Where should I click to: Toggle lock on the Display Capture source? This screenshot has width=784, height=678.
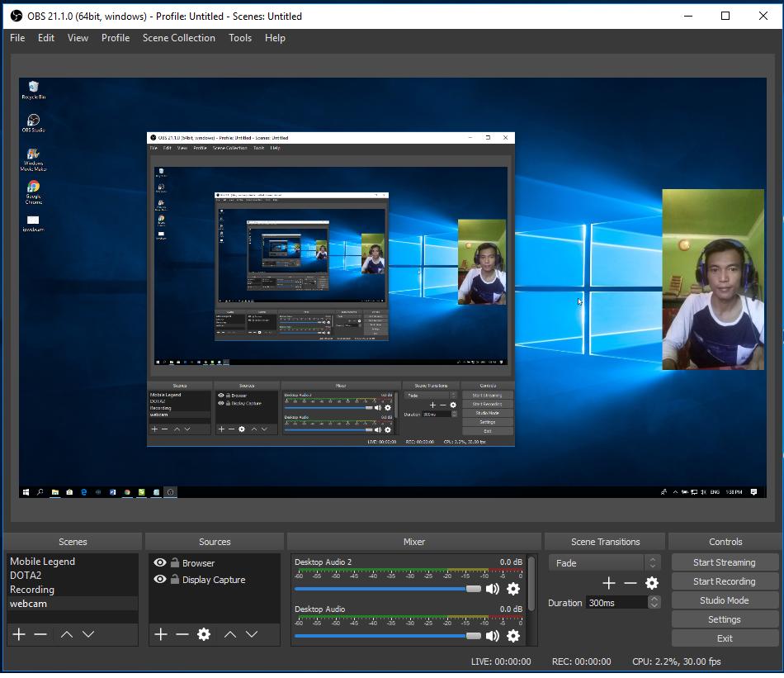(x=174, y=579)
